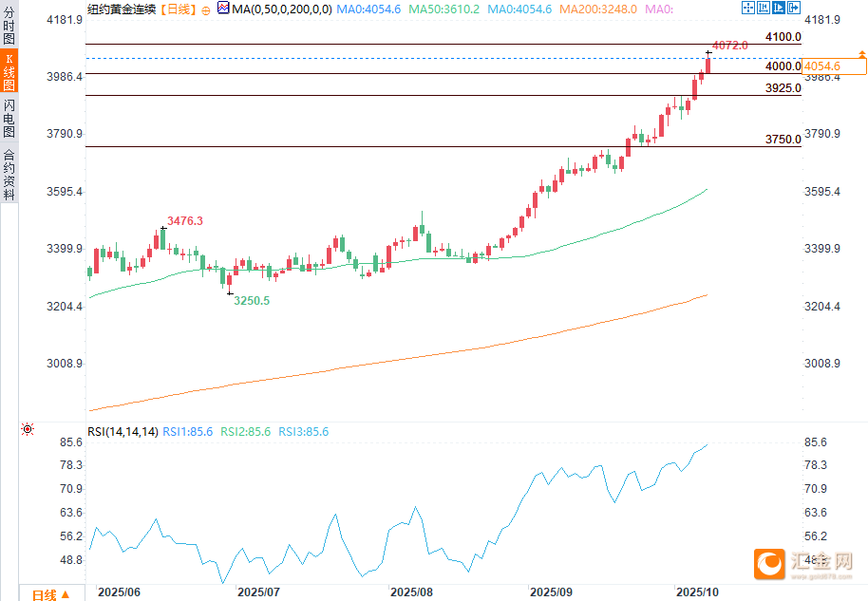Viewport: 868px width, 601px height.
Task: Click the RSI(14,14,14) indicator label
Action: tap(123, 431)
